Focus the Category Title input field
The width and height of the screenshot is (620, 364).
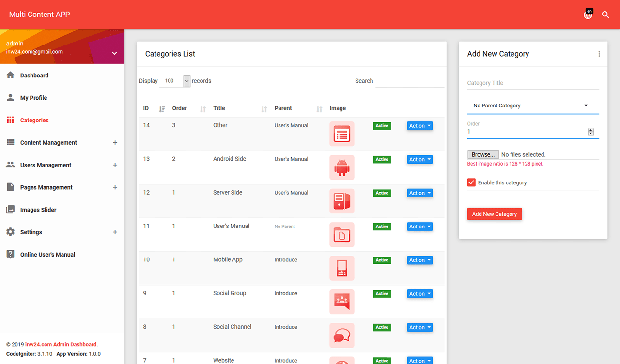533,83
